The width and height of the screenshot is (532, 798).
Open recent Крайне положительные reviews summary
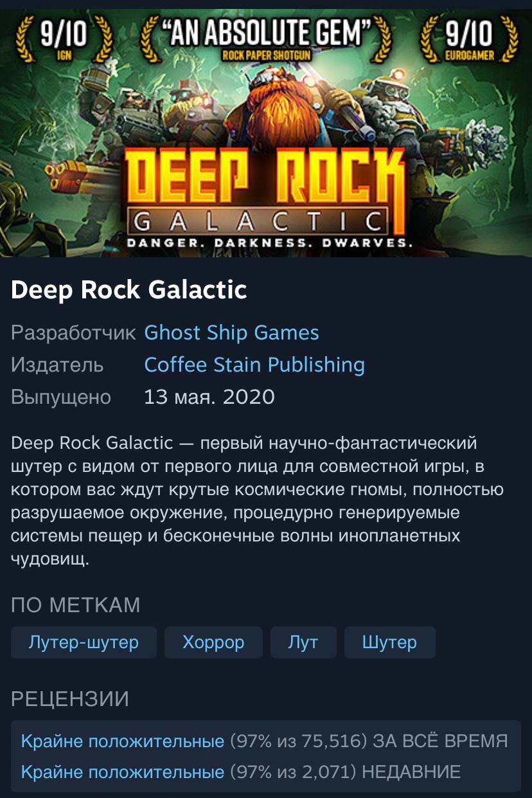click(x=123, y=772)
